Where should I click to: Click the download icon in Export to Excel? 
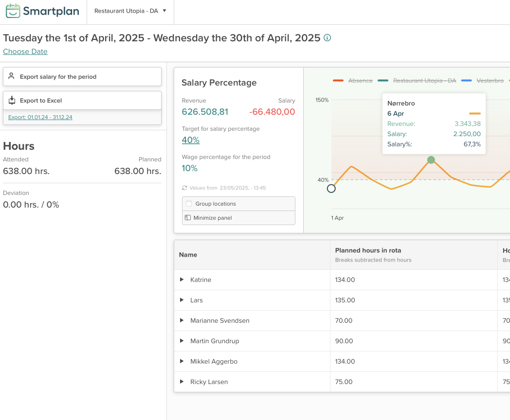12,100
